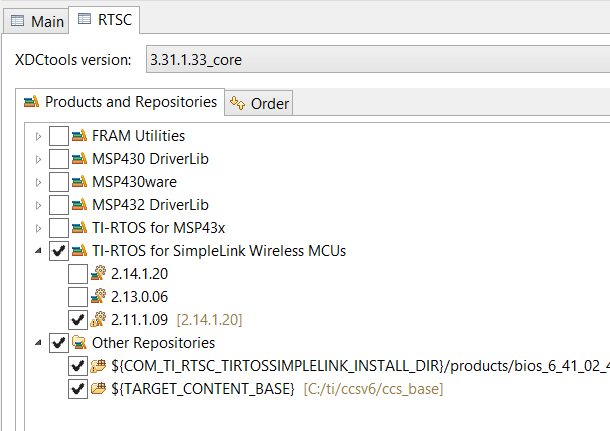Expand the FRAM Utilities tree node
The width and height of the screenshot is (610, 431).
pyautogui.click(x=39, y=136)
